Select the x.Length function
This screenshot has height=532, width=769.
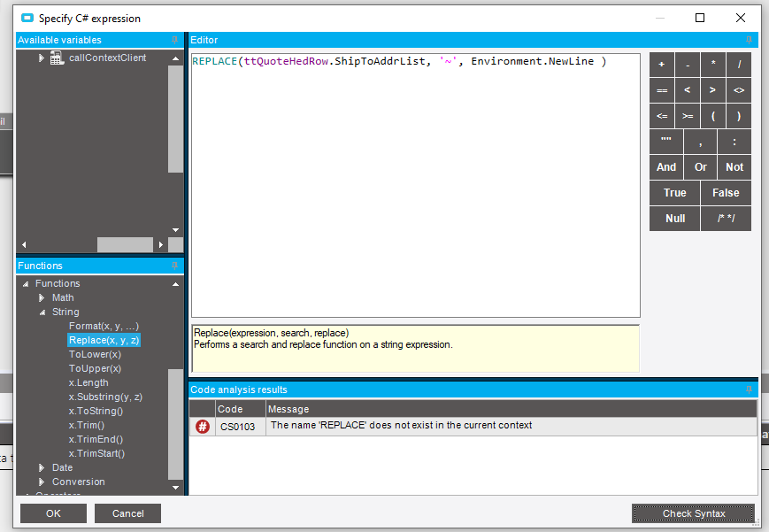[x=88, y=382]
